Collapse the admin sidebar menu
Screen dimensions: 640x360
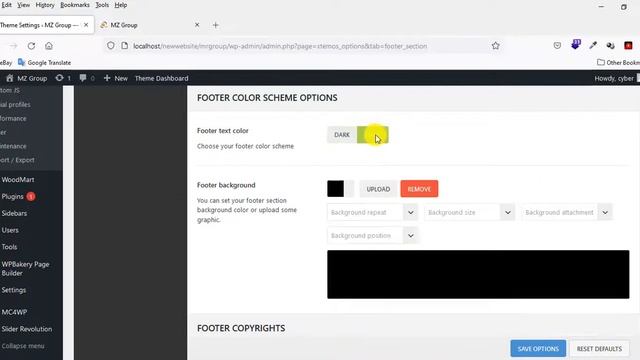[23, 346]
